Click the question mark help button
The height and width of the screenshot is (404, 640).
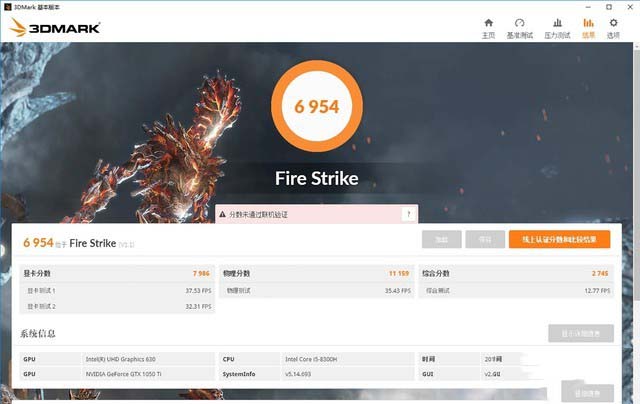tap(409, 214)
